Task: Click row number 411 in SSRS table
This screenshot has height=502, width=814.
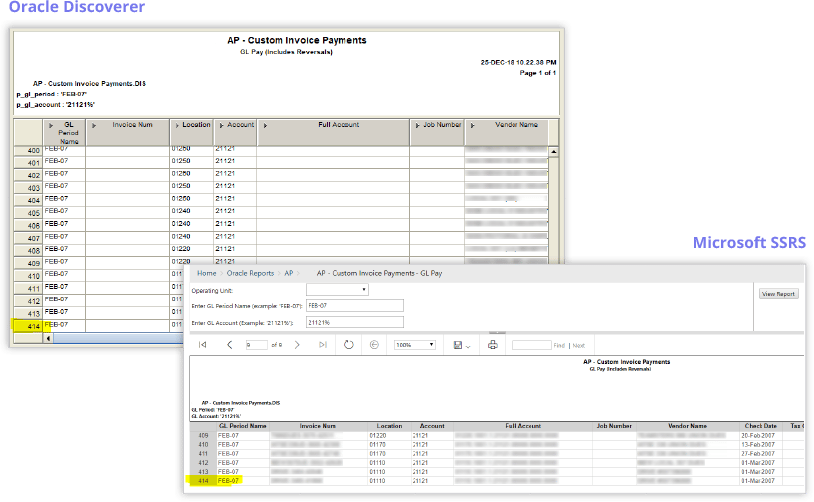Action: coord(204,454)
